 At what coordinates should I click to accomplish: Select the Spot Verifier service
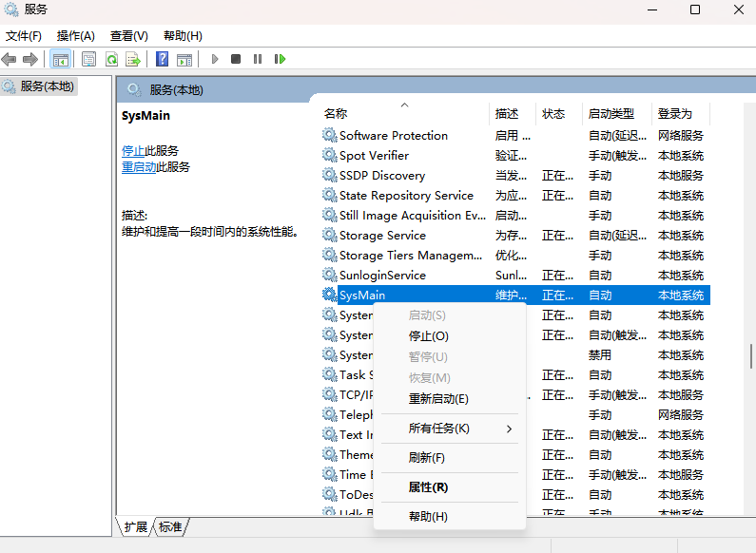coord(515,155)
